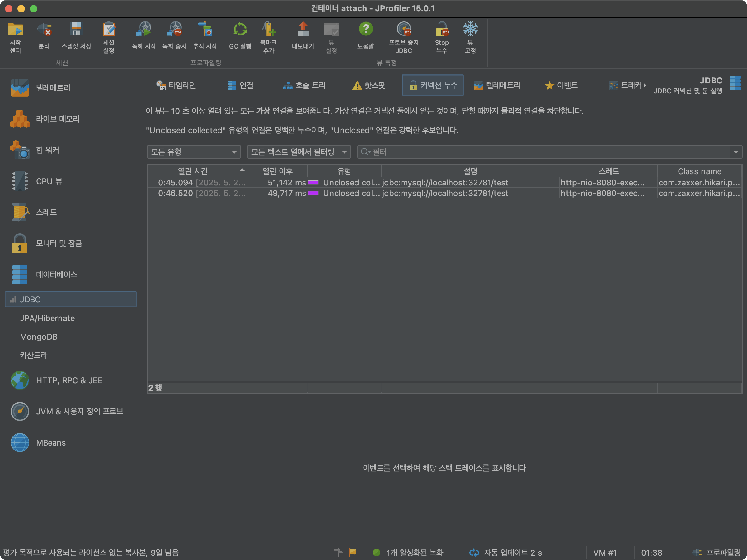Click 1개 활성화된 녹화 status indicator
This screenshot has width=747, height=560.
[408, 553]
